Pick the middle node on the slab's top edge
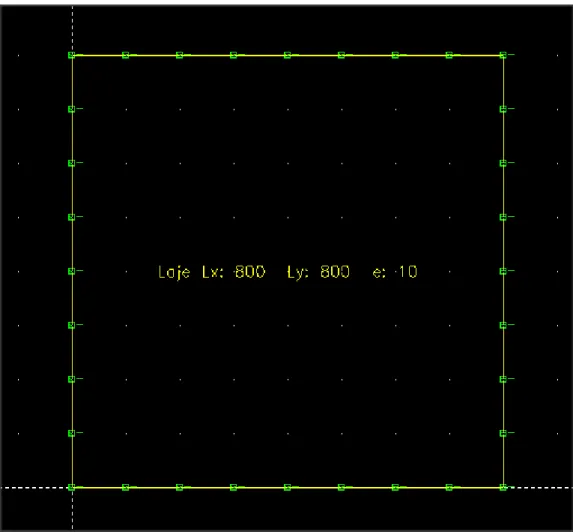 287,55
